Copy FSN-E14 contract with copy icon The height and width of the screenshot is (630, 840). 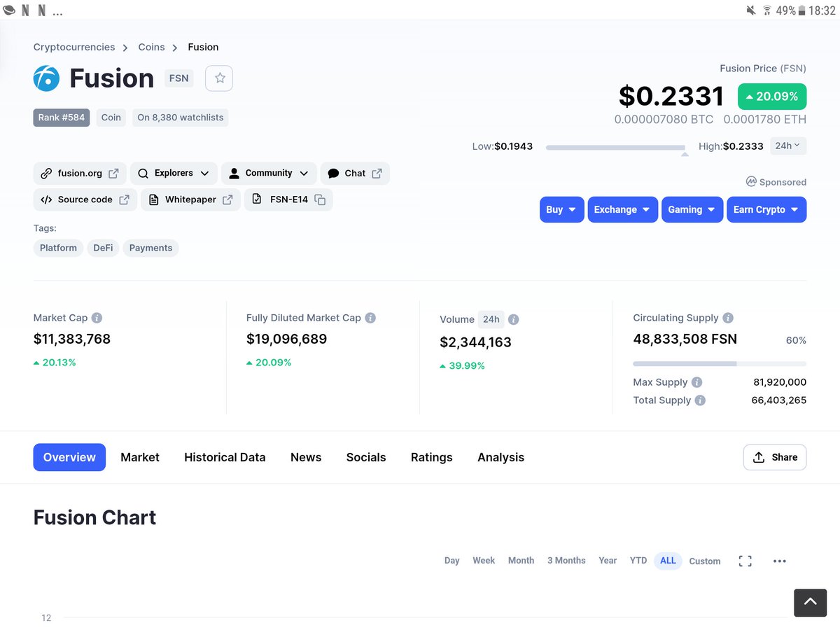pos(320,199)
